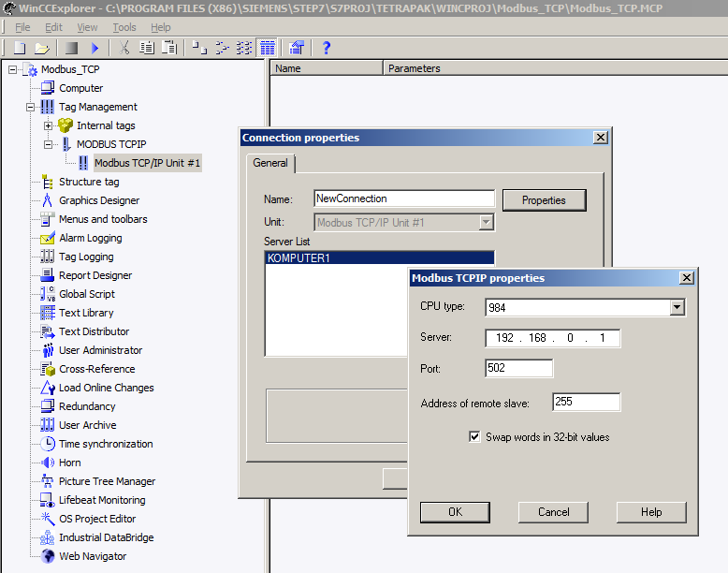The width and height of the screenshot is (728, 573).
Task: Click the Large icons view button
Action: click(199, 48)
